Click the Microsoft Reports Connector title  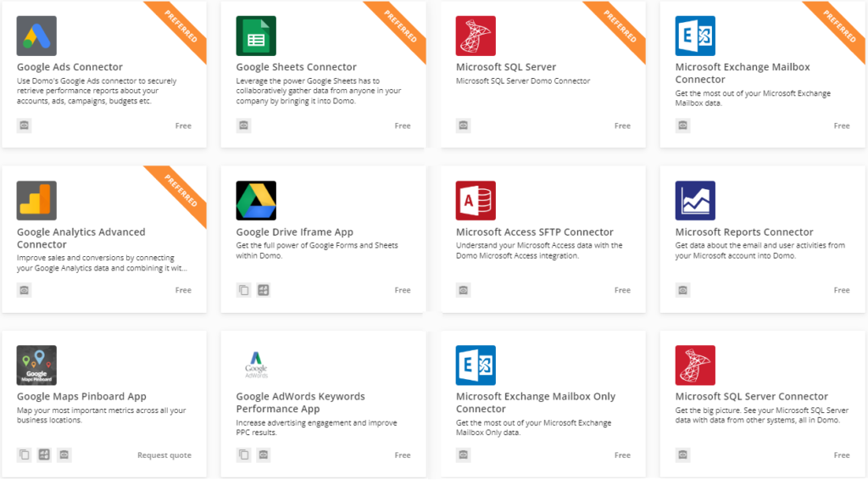click(743, 232)
